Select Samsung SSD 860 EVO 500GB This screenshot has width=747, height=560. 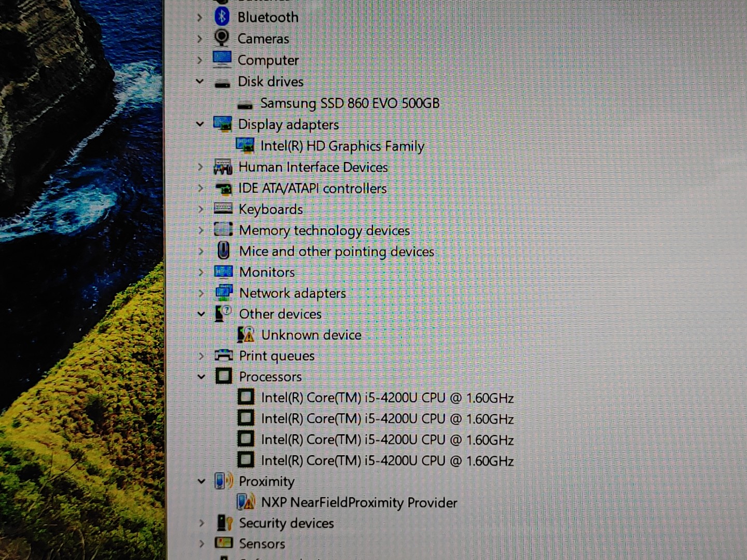349,103
